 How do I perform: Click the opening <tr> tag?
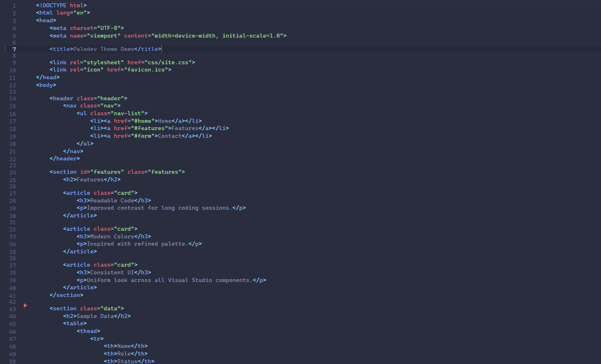(x=97, y=339)
